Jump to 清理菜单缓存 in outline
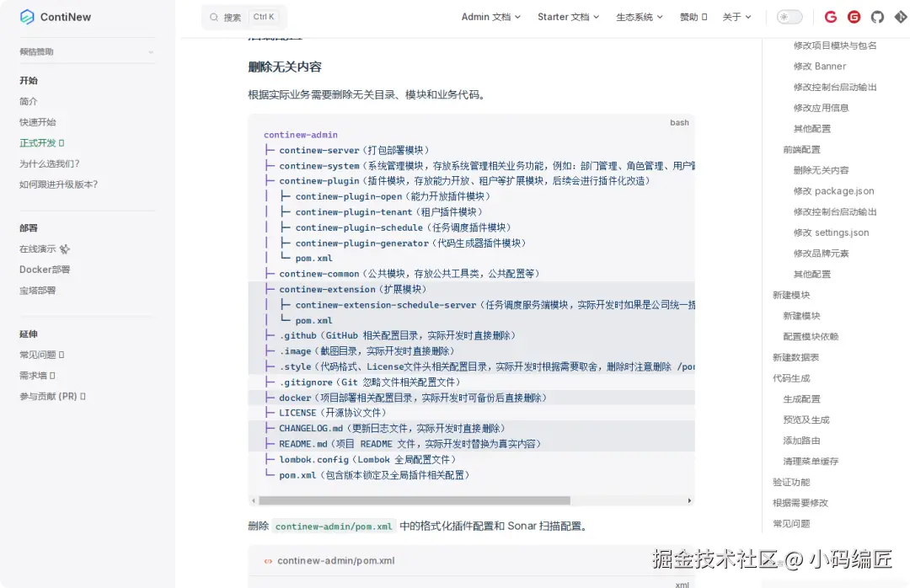This screenshot has width=910, height=588. pos(811,462)
